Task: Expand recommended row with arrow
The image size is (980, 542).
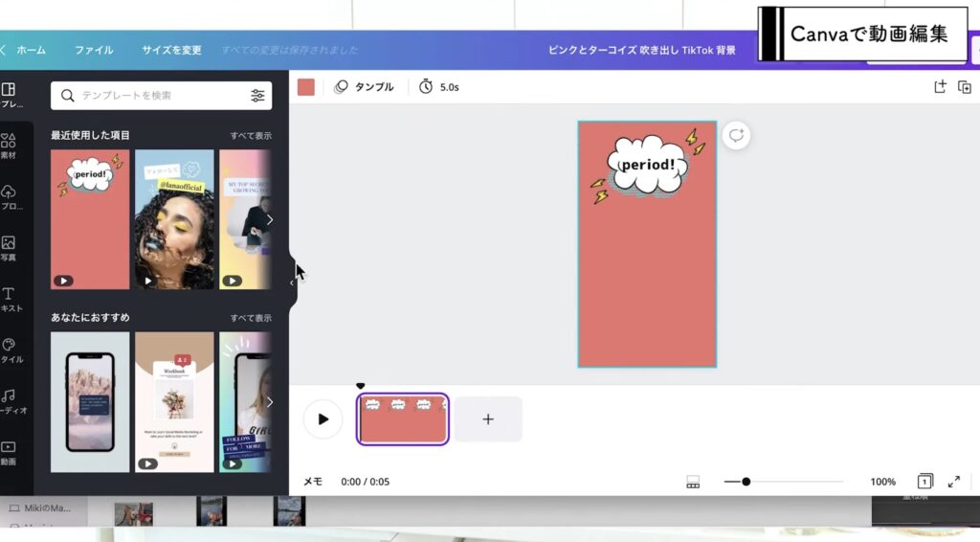Action: pyautogui.click(x=269, y=402)
